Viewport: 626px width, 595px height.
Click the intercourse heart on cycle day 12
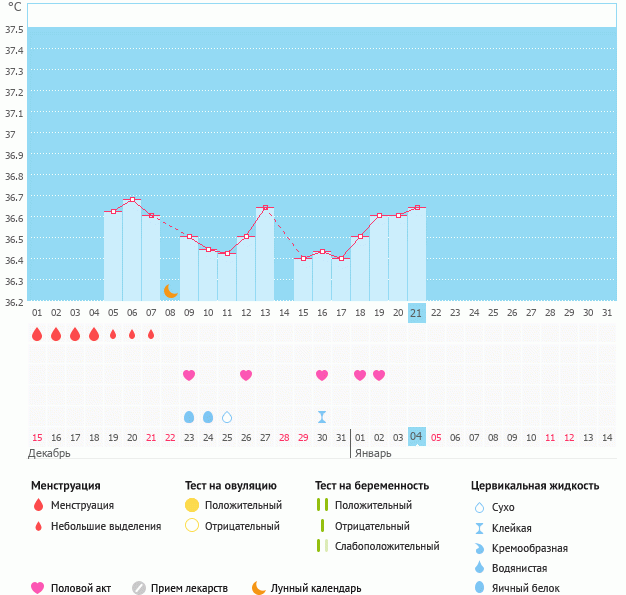click(246, 375)
